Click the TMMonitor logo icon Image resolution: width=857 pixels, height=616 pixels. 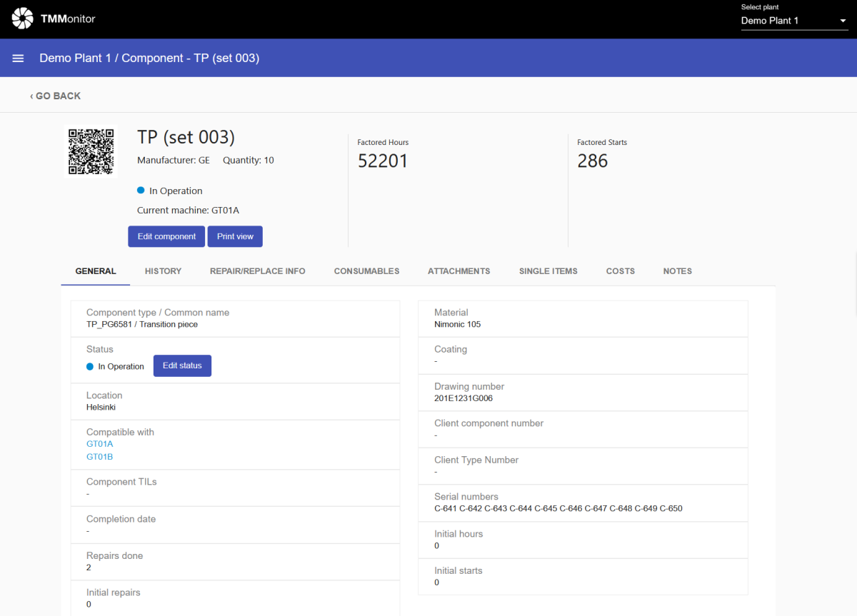click(x=23, y=19)
